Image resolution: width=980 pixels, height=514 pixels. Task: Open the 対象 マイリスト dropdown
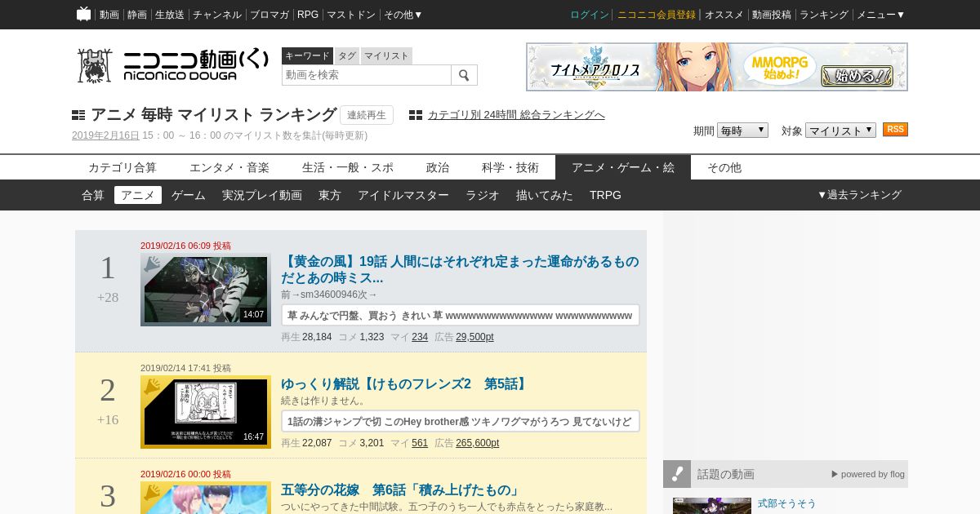[x=840, y=131]
